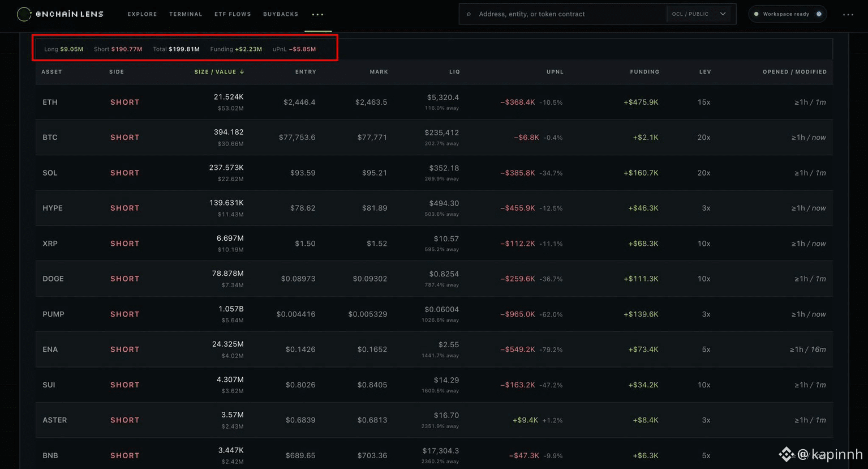
Task: Click HYPE liquidation price $494.30
Action: (x=444, y=203)
